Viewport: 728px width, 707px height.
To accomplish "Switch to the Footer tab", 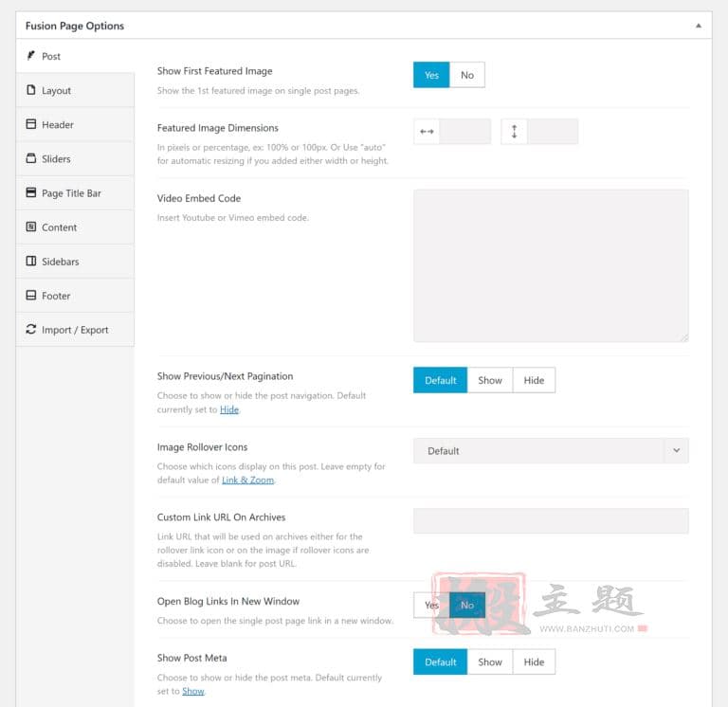I will pyautogui.click(x=75, y=296).
